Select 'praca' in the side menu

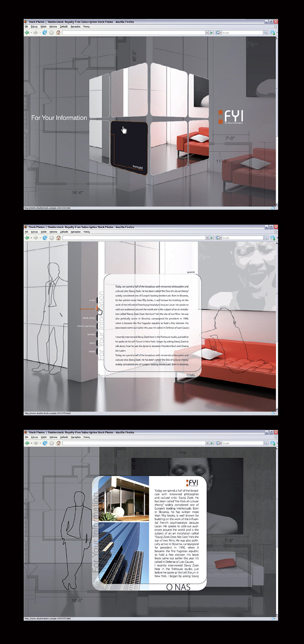coord(92,343)
